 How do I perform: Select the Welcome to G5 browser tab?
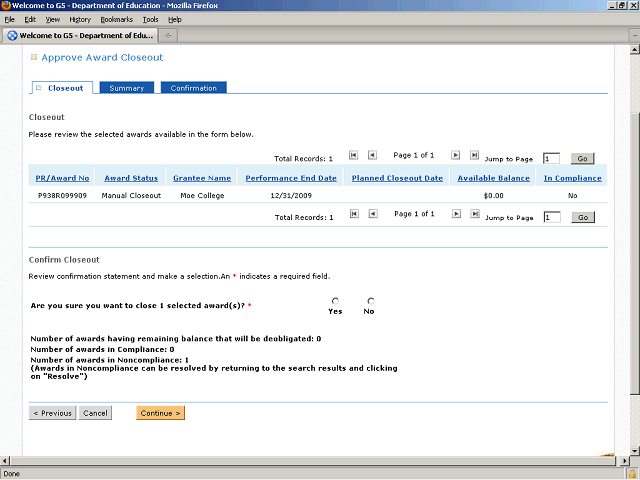point(80,36)
